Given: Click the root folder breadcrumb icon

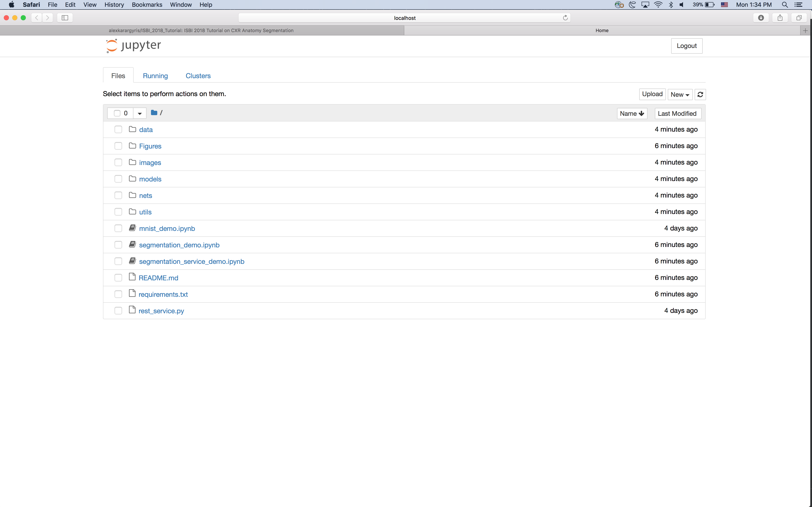Looking at the screenshot, I should tap(154, 113).
